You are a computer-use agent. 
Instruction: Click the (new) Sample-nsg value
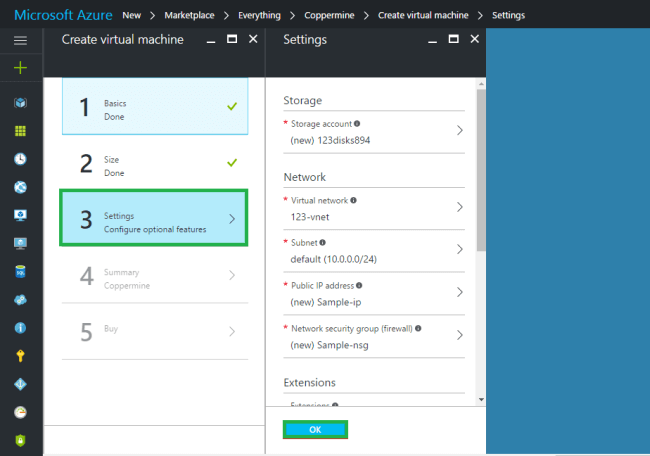pyautogui.click(x=329, y=345)
